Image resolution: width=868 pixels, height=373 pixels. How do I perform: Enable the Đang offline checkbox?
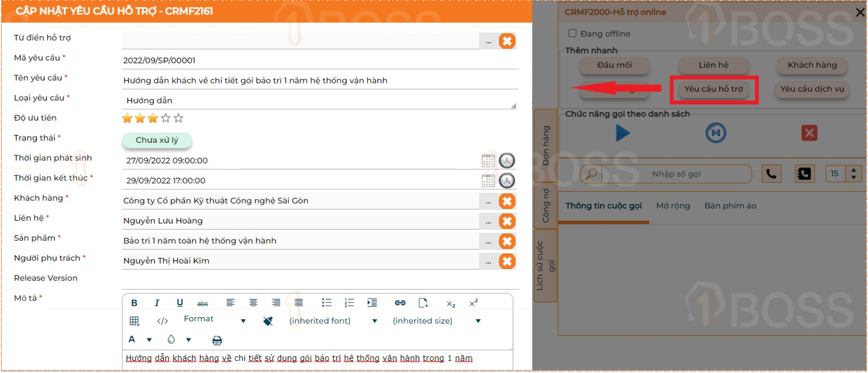point(572,33)
